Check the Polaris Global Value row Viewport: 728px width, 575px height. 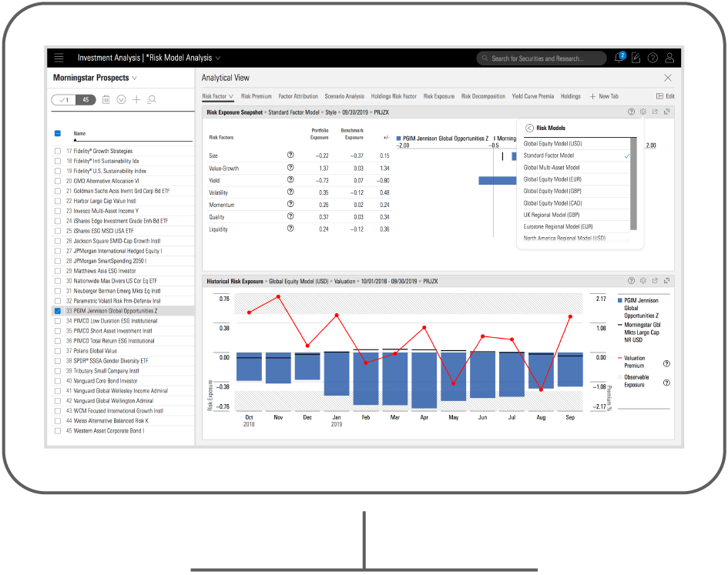tap(58, 351)
